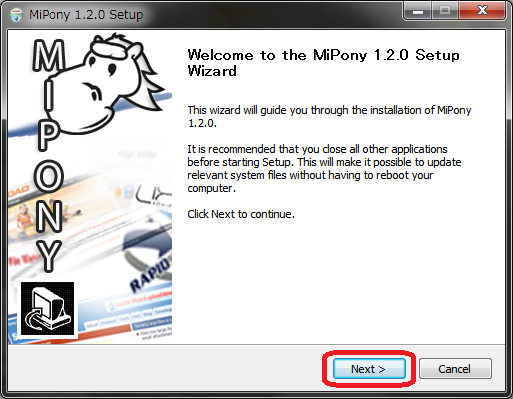Image resolution: width=513 pixels, height=399 pixels.
Task: Minimize the MiPony Setup window
Action: point(418,11)
